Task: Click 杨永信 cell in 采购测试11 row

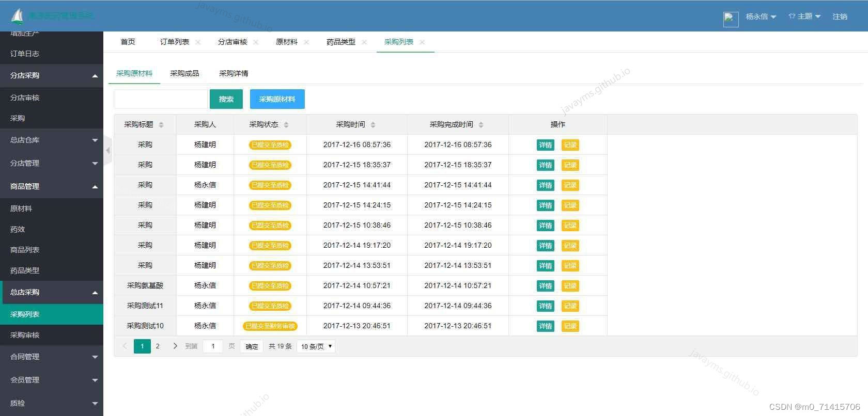Action: [205, 306]
